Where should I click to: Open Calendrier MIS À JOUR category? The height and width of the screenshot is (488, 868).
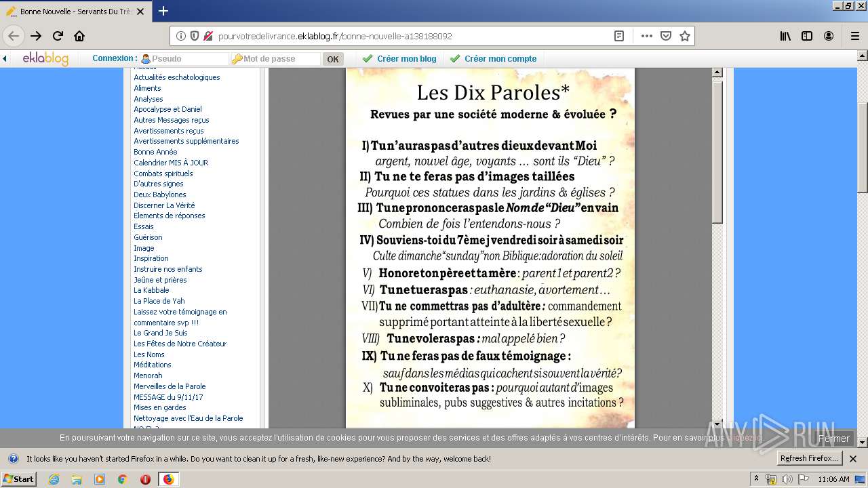(x=171, y=163)
